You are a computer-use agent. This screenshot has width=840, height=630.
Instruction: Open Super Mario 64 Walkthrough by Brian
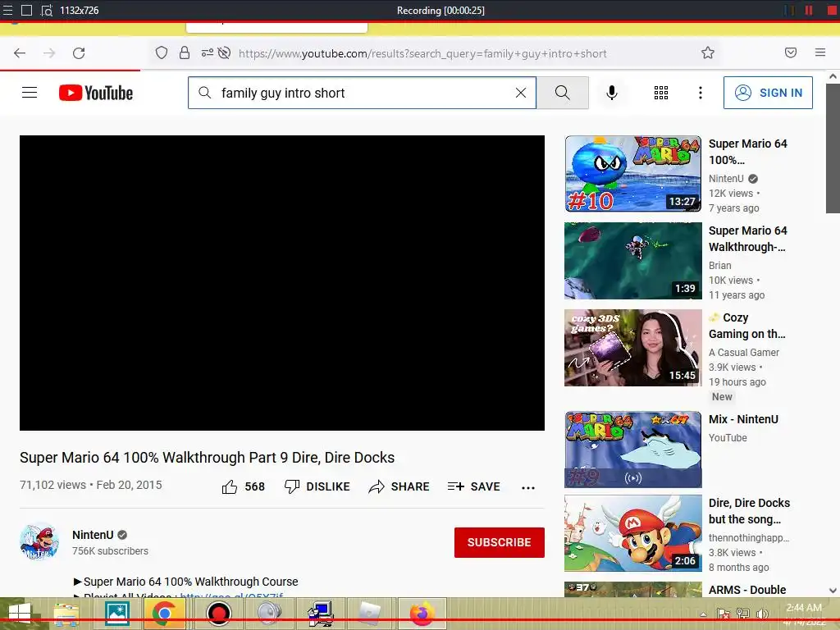click(x=748, y=239)
